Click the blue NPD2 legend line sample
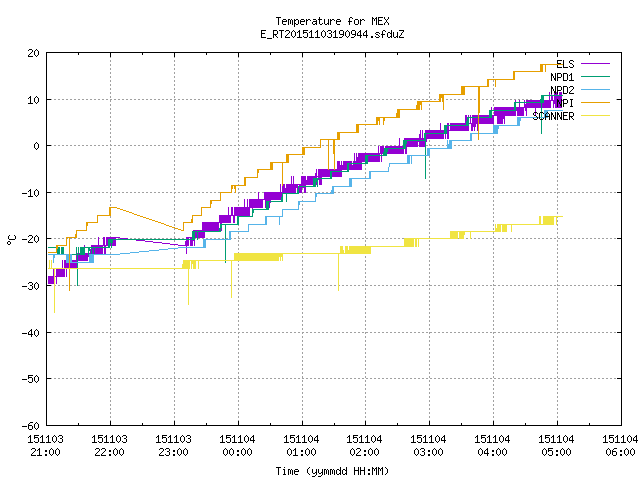640x480 pixels. [x=595, y=89]
